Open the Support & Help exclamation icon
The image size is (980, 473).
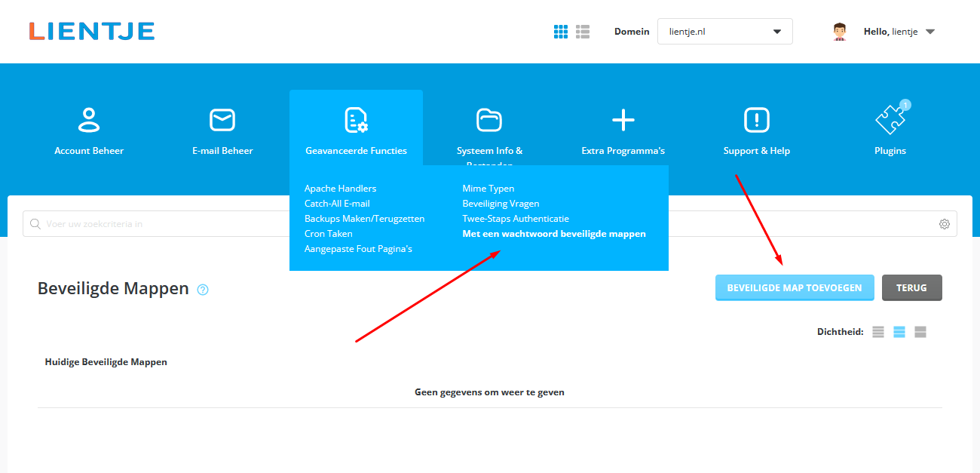pos(756,120)
